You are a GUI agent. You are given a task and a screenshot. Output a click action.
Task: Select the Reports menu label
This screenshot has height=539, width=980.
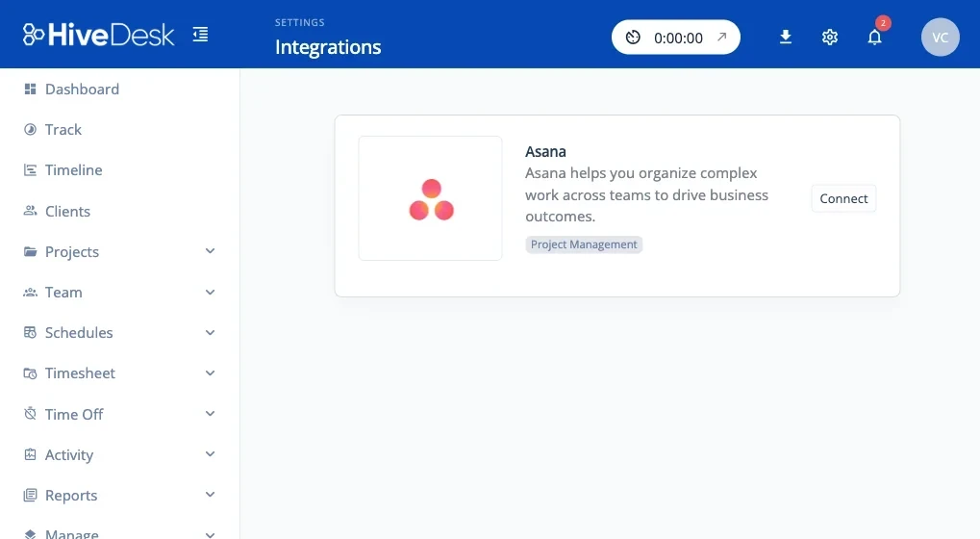pos(71,496)
